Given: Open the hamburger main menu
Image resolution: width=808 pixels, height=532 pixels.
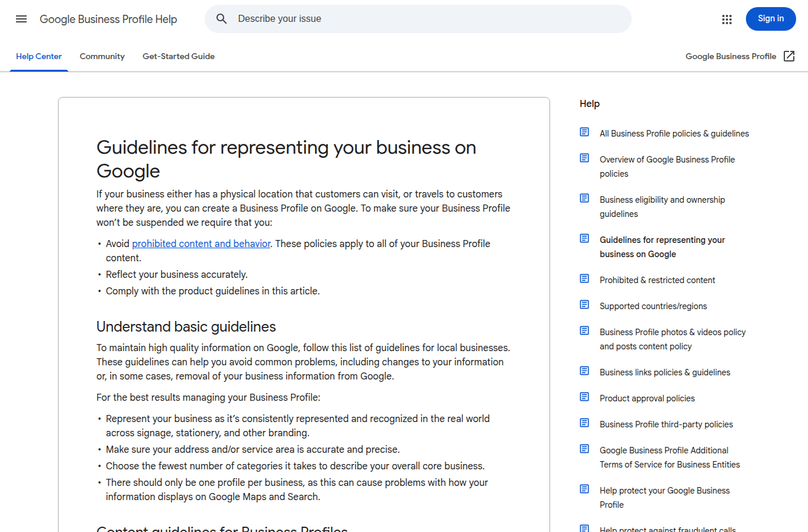Looking at the screenshot, I should [x=21, y=19].
